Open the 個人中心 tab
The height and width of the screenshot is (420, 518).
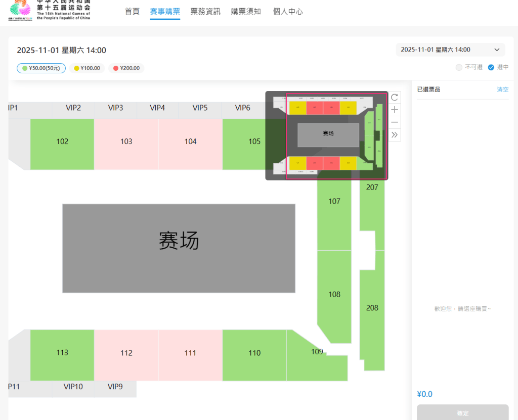tap(288, 12)
